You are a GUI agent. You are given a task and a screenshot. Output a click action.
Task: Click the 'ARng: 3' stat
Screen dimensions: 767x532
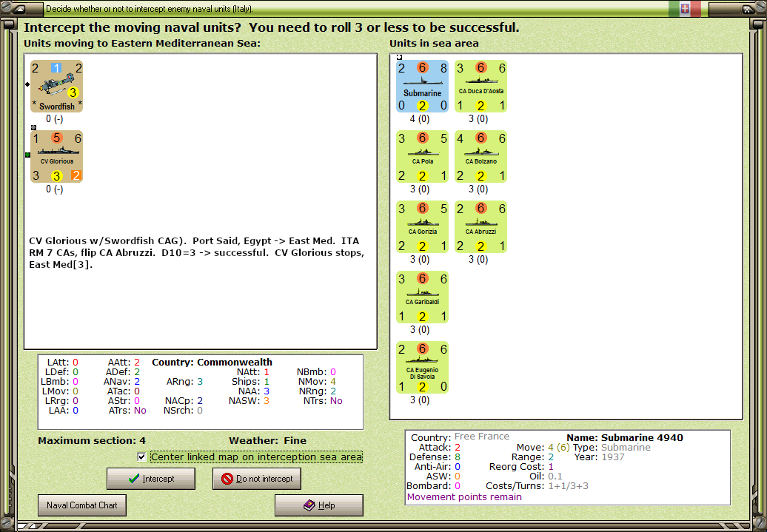pos(184,381)
